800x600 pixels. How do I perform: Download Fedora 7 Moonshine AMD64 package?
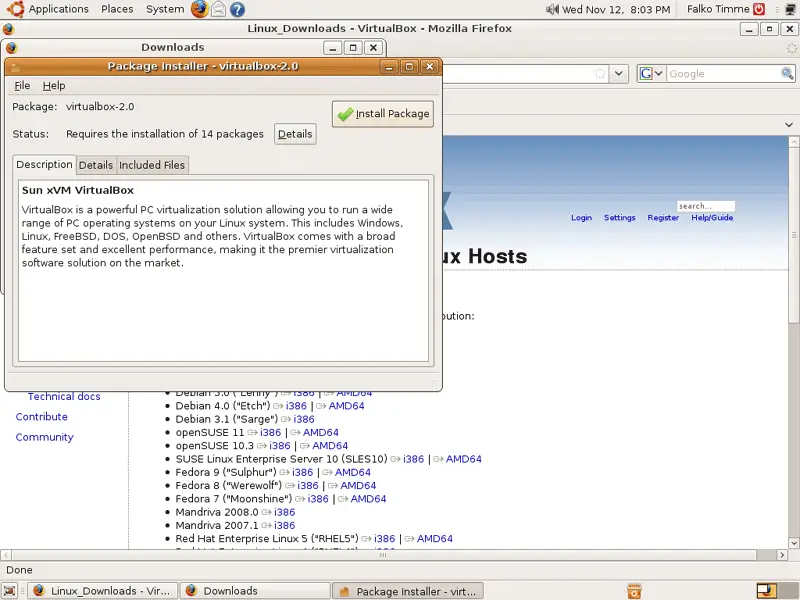click(x=368, y=499)
